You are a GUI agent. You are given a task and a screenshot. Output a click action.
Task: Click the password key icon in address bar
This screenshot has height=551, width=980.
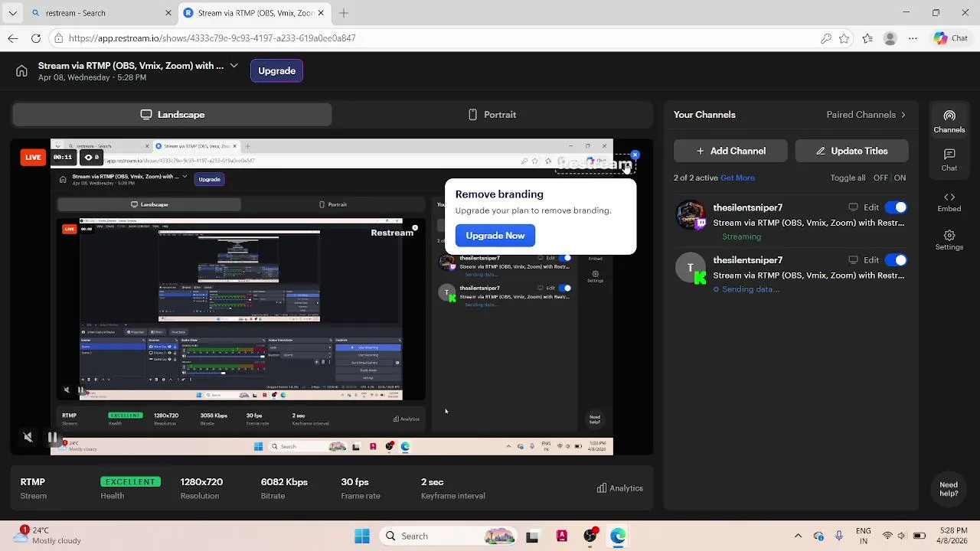826,38
